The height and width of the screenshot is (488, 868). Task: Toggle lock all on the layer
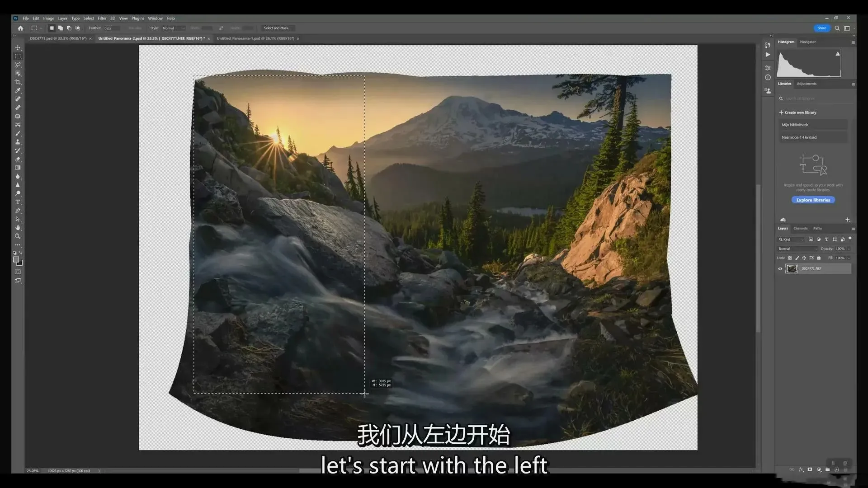(x=819, y=258)
